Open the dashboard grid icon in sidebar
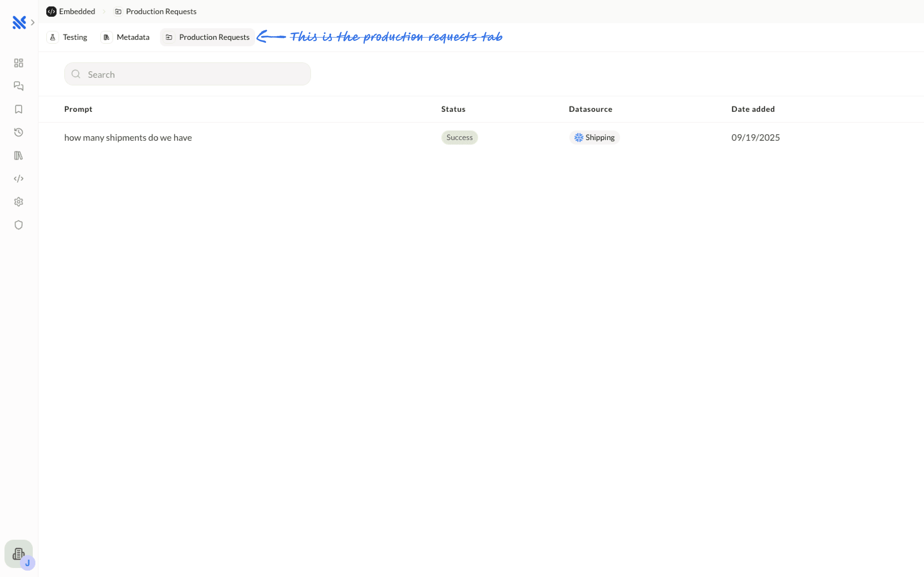924x577 pixels. 18,63
